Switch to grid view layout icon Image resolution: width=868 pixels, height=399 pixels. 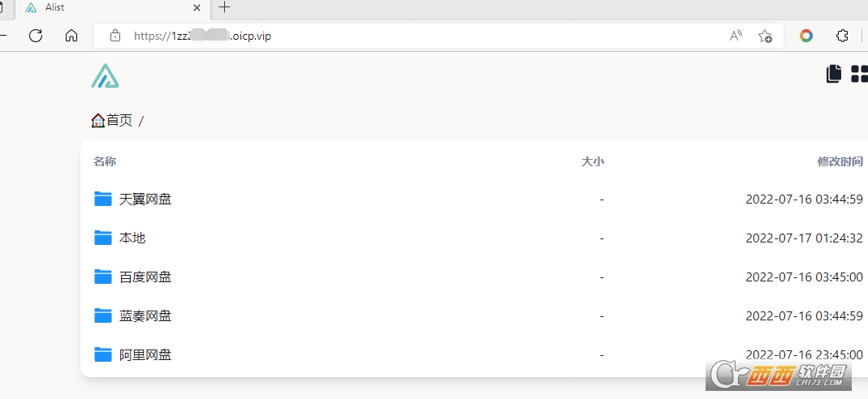[x=859, y=74]
